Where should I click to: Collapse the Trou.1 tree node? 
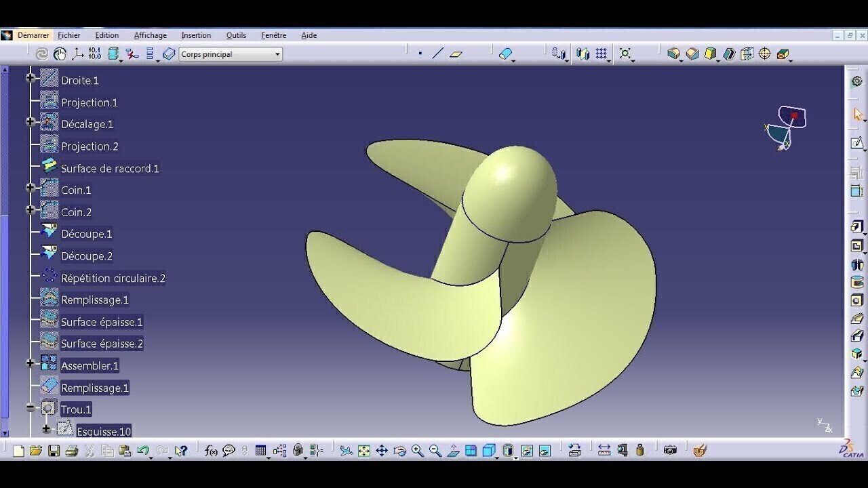click(x=31, y=408)
